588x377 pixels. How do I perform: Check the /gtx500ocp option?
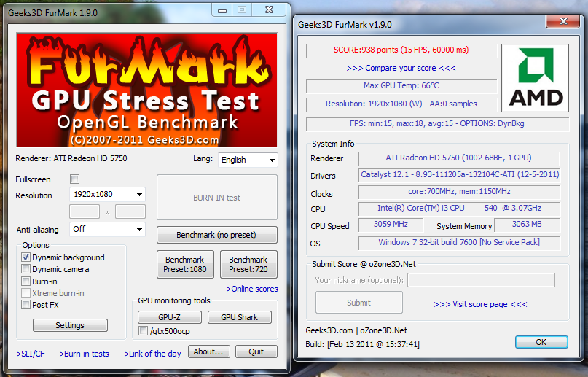143,331
